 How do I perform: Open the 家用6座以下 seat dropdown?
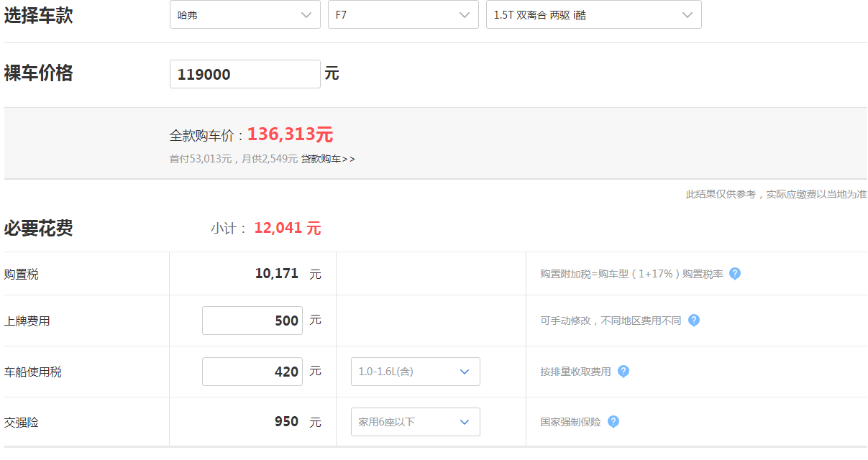coord(416,422)
